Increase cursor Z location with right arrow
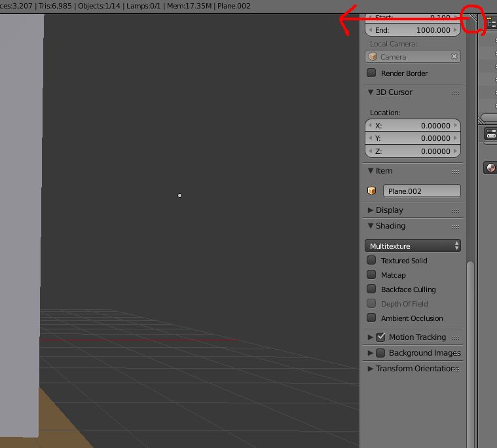Screen dimensions: 497x448 click(x=456, y=151)
